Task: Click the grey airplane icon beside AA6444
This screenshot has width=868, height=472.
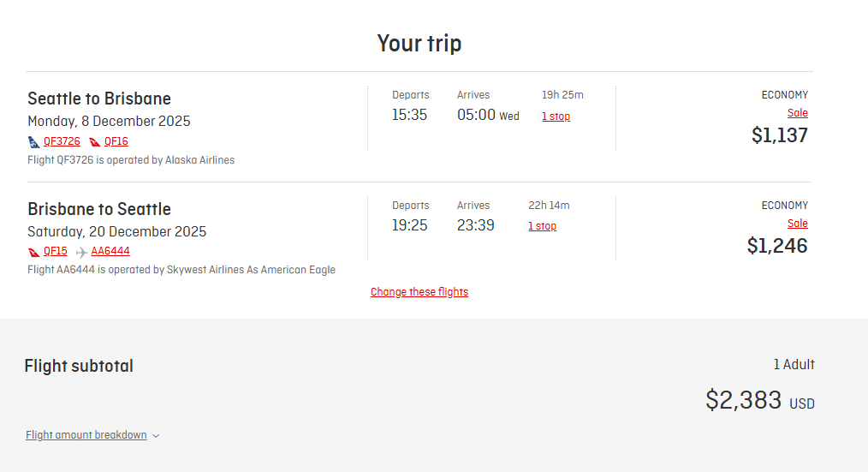Action: point(81,252)
